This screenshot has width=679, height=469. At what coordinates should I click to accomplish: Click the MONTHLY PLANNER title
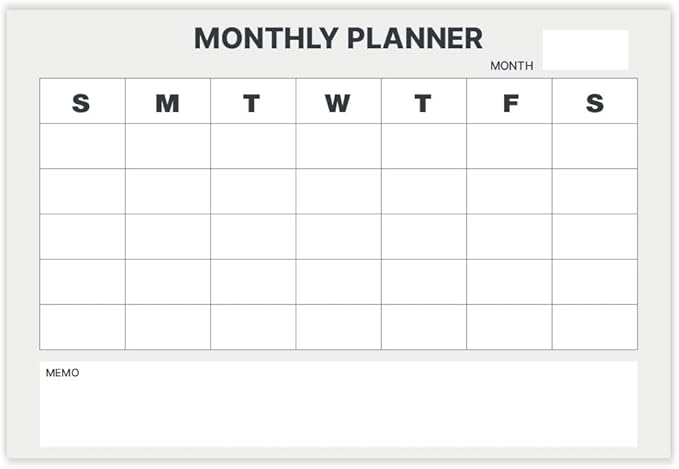[338, 38]
